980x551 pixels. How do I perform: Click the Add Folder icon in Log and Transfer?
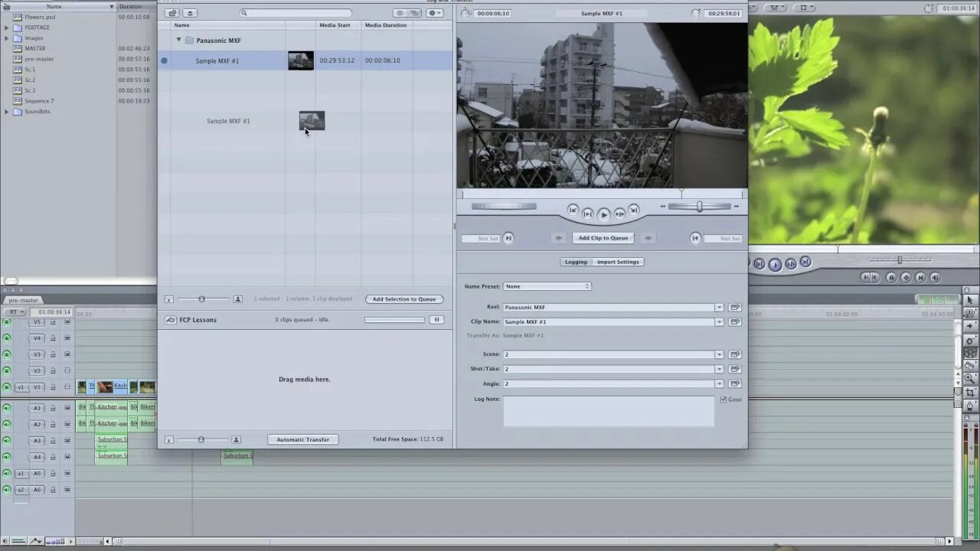pyautogui.click(x=172, y=13)
